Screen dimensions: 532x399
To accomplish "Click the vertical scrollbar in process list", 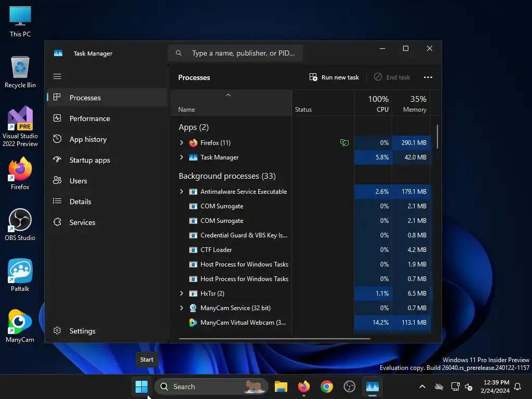I will coord(437,137).
